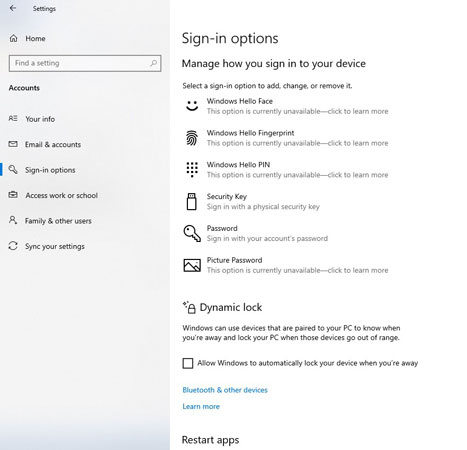Enable automatic lock when you're away checkbox

tap(188, 363)
